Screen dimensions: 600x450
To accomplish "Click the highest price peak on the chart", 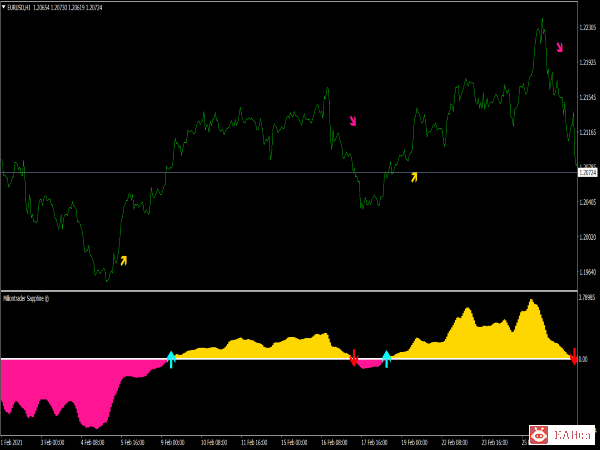I will tap(542, 19).
